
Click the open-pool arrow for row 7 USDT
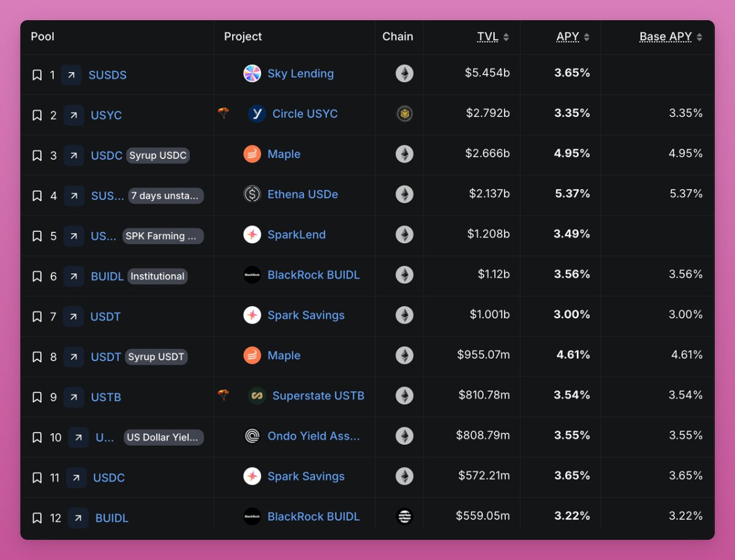pyautogui.click(x=73, y=316)
